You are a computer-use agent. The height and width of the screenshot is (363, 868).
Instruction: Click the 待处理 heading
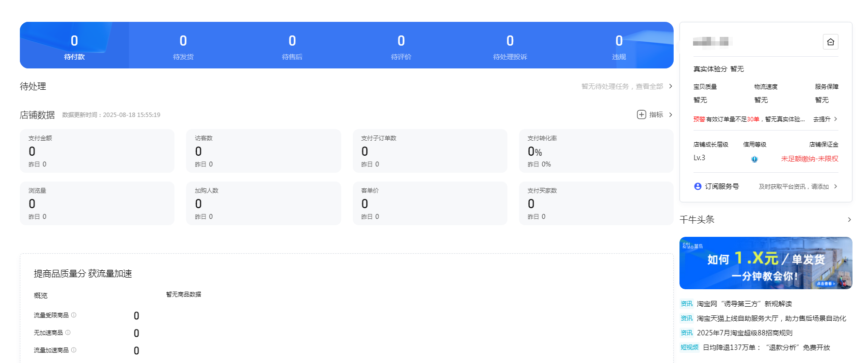coord(33,86)
